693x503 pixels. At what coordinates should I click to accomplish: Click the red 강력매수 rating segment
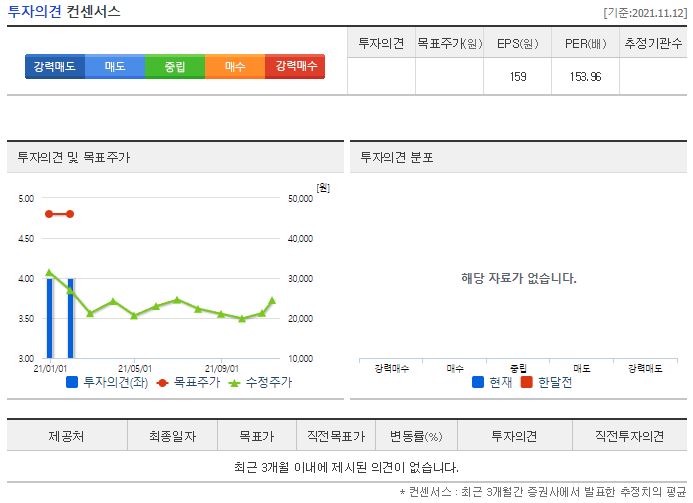(295, 66)
